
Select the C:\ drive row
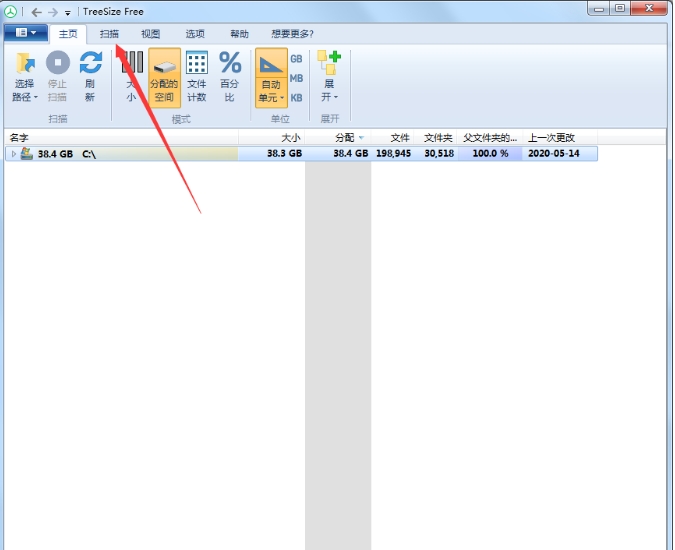pos(301,154)
